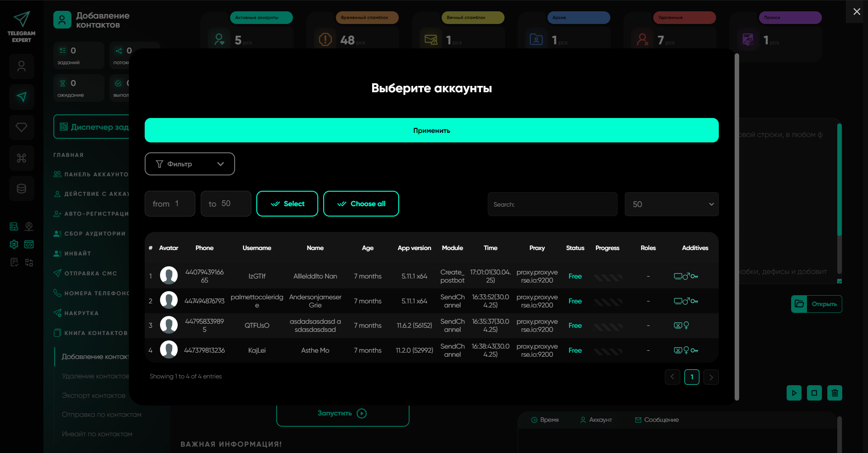The image size is (868, 453).
Task: Click the Choose all button
Action: (x=361, y=204)
